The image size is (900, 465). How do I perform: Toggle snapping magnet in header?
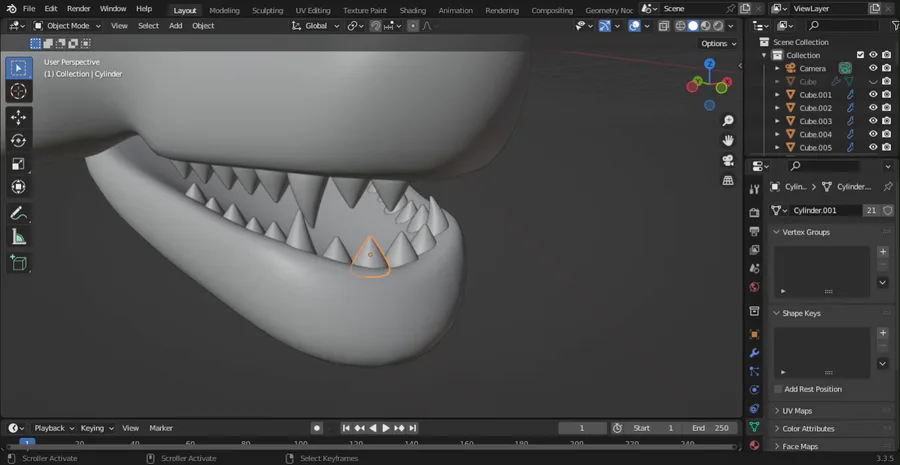(375, 26)
